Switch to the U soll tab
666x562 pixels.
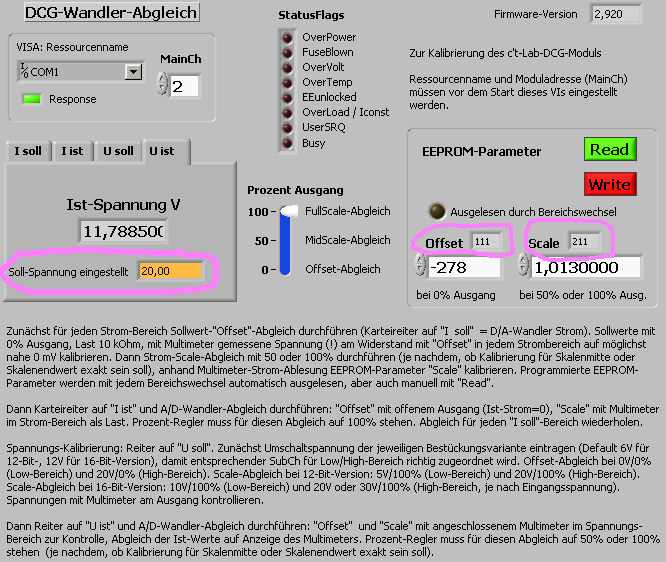(117, 151)
